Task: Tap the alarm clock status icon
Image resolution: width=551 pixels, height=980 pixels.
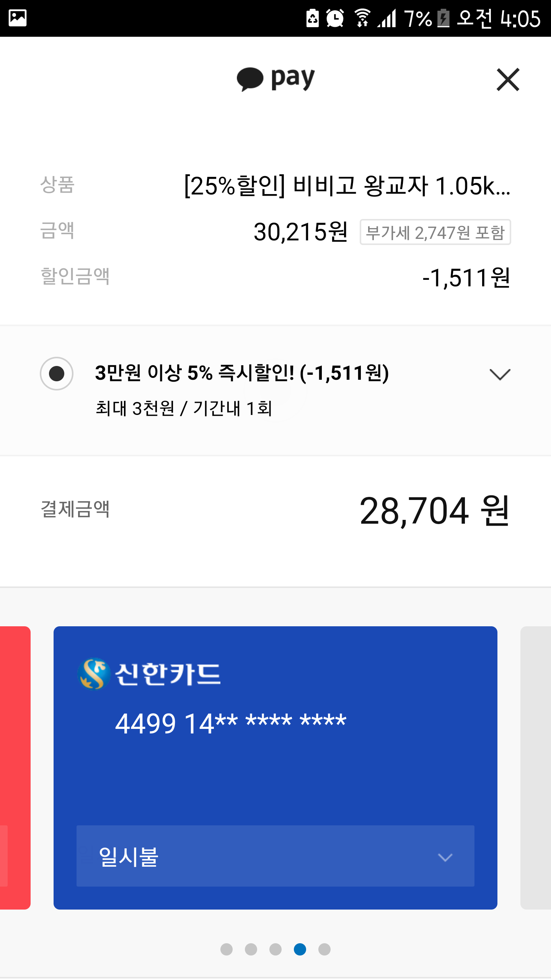Action: point(335,18)
